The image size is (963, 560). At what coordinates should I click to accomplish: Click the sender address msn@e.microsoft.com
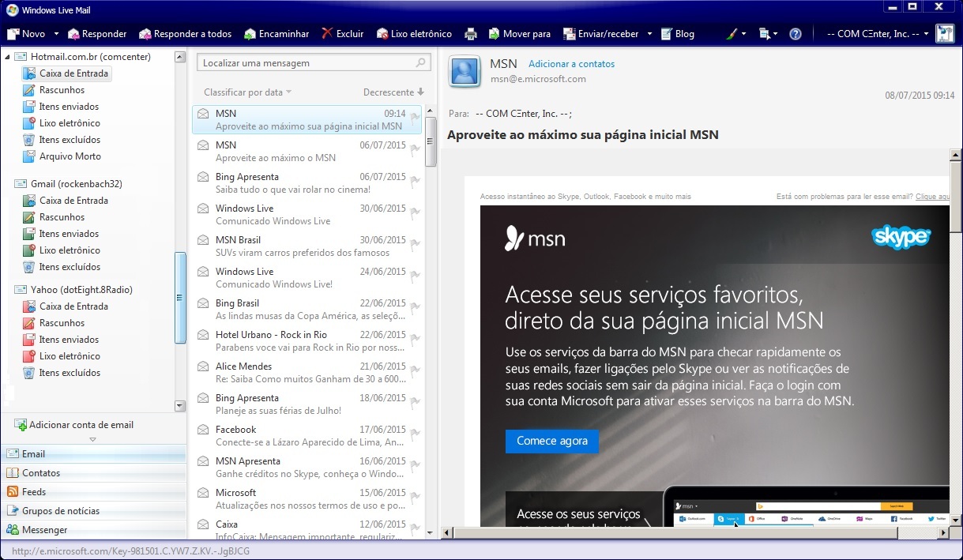(538, 79)
